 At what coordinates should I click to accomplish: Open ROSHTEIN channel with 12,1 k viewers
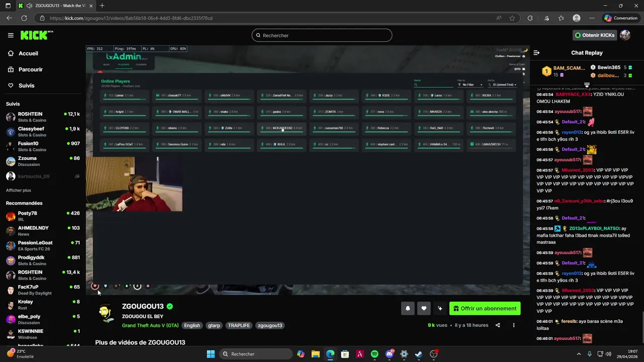(x=43, y=117)
